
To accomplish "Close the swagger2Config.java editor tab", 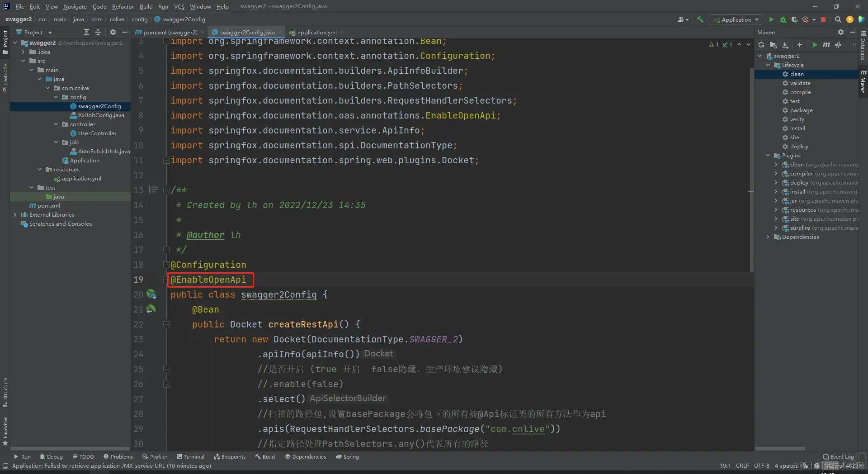I will [x=280, y=32].
